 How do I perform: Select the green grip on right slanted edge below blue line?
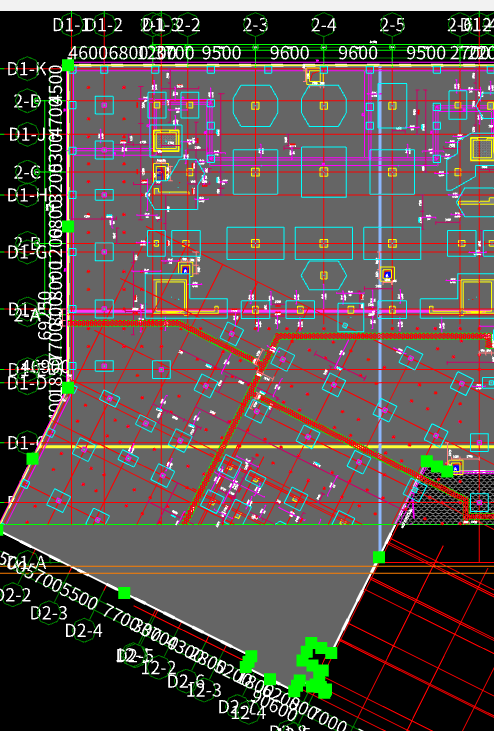coord(379,557)
